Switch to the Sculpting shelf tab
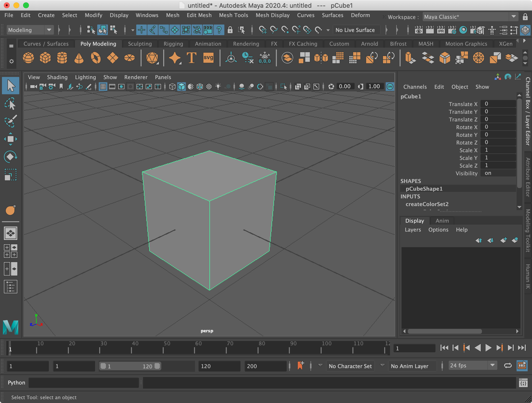532x403 pixels. click(x=140, y=44)
